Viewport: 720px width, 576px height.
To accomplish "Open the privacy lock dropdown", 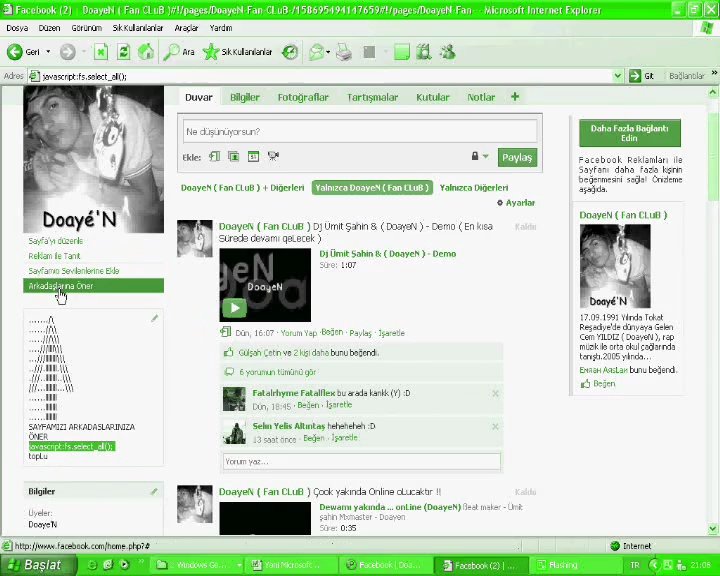I will pyautogui.click(x=480, y=156).
